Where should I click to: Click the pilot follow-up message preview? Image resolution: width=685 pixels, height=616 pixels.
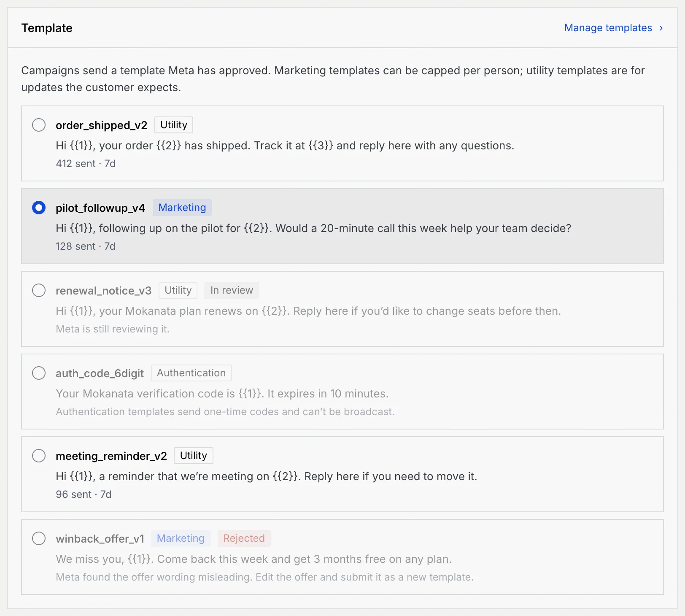click(x=313, y=228)
